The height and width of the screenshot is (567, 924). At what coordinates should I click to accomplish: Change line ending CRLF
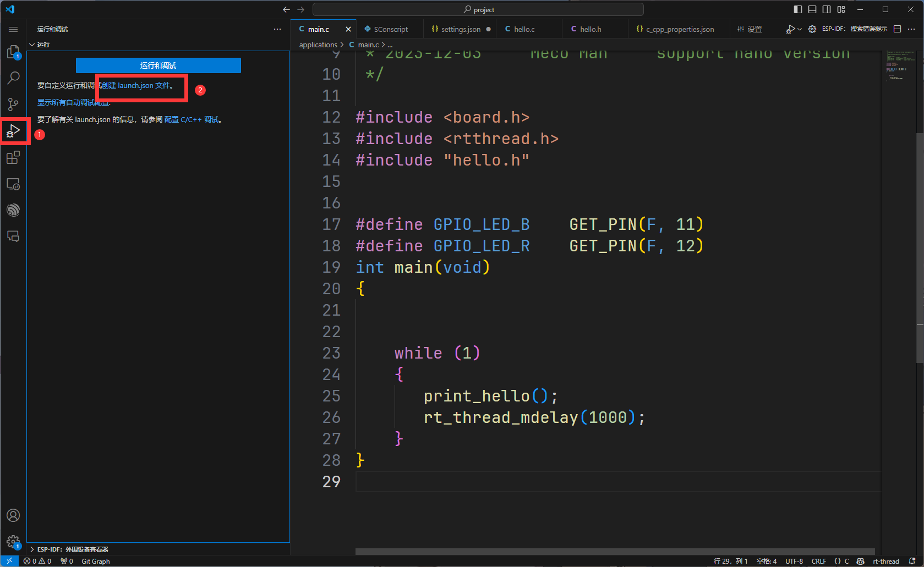(x=819, y=561)
